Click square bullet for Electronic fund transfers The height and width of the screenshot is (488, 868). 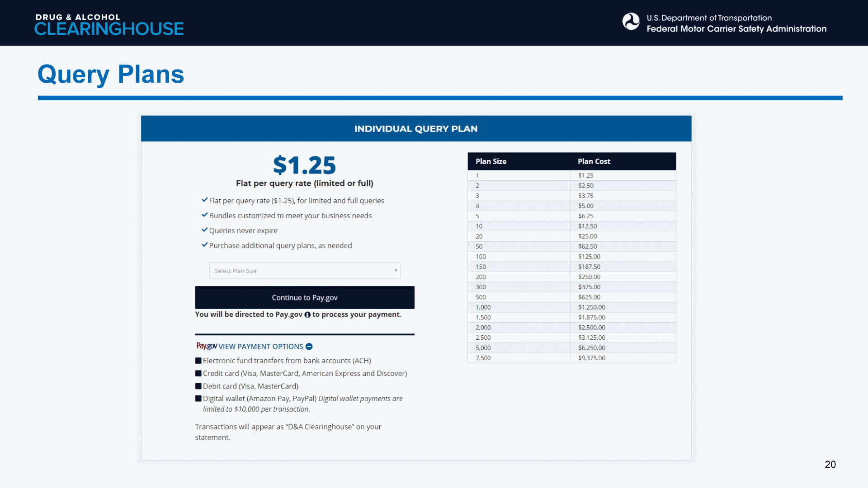198,361
